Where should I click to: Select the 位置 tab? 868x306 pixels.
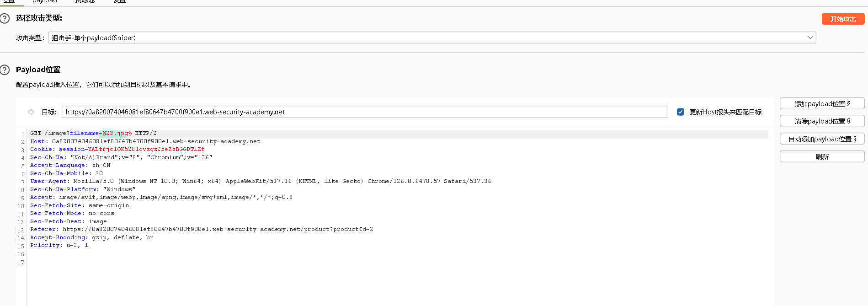pyautogui.click(x=8, y=1)
